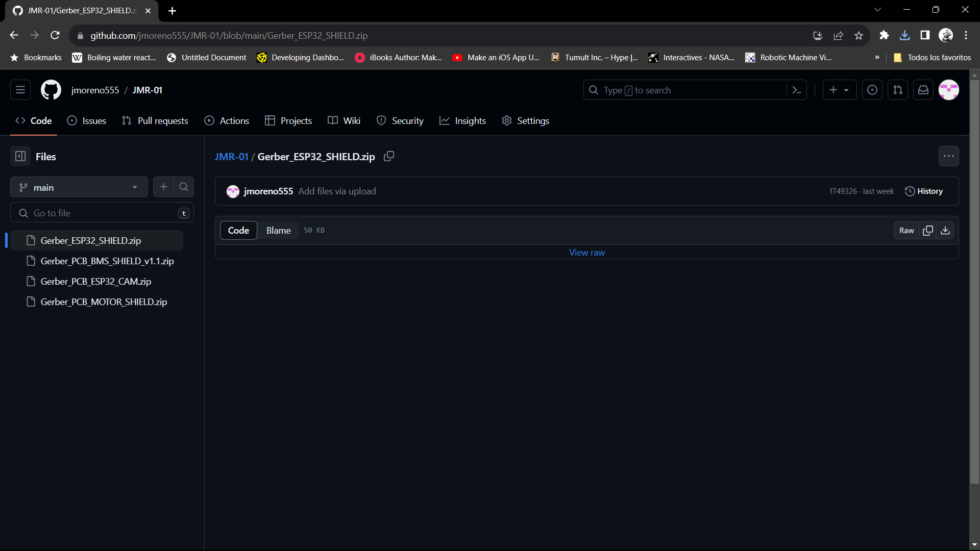Image resolution: width=980 pixels, height=551 pixels.
Task: Click the GitHub logo home icon
Action: click(51, 90)
